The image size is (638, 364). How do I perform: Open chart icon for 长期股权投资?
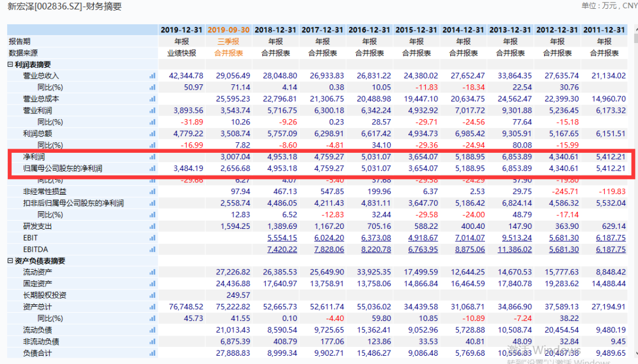click(x=152, y=296)
